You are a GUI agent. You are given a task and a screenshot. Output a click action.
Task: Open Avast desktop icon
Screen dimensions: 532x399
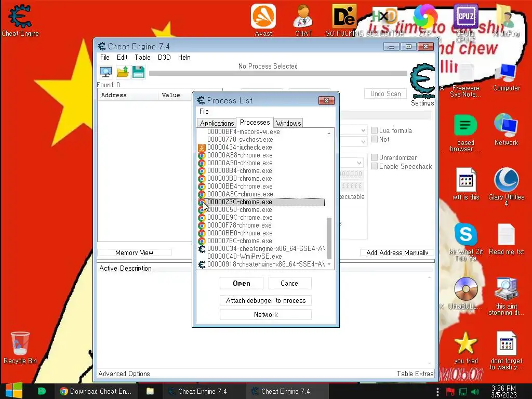[x=263, y=20]
